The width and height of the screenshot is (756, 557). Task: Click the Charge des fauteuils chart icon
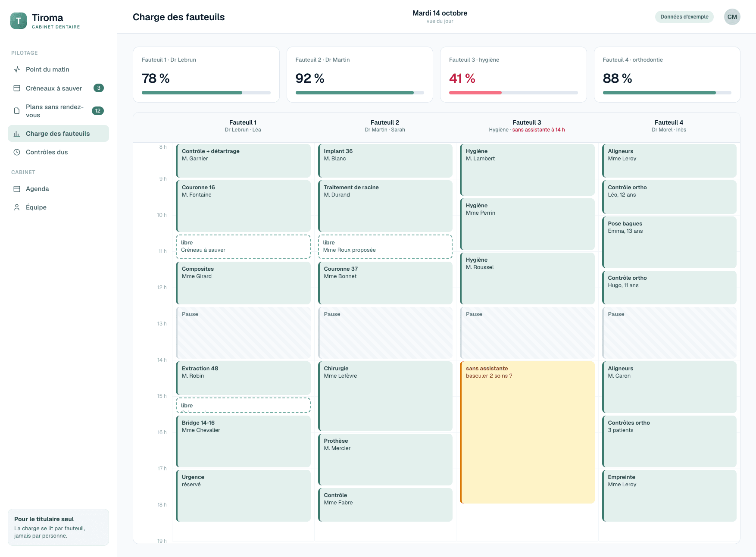pos(17,134)
